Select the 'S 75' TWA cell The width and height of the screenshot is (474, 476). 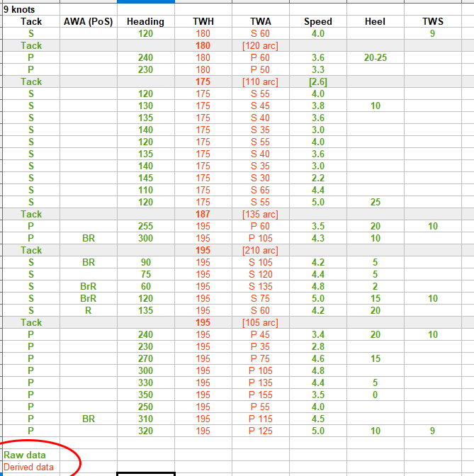click(261, 298)
